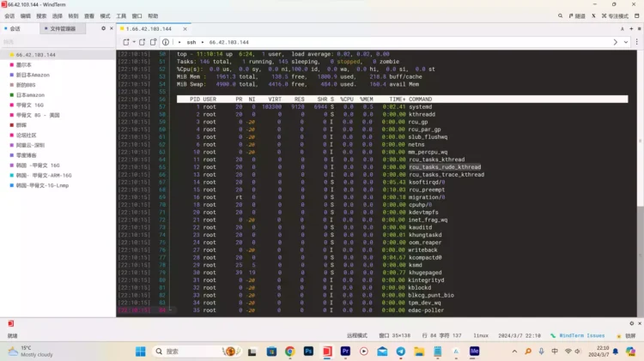Open dropdown arrow beside new session icon
Image resolution: width=644 pixels, height=361 pixels.
coord(133,42)
